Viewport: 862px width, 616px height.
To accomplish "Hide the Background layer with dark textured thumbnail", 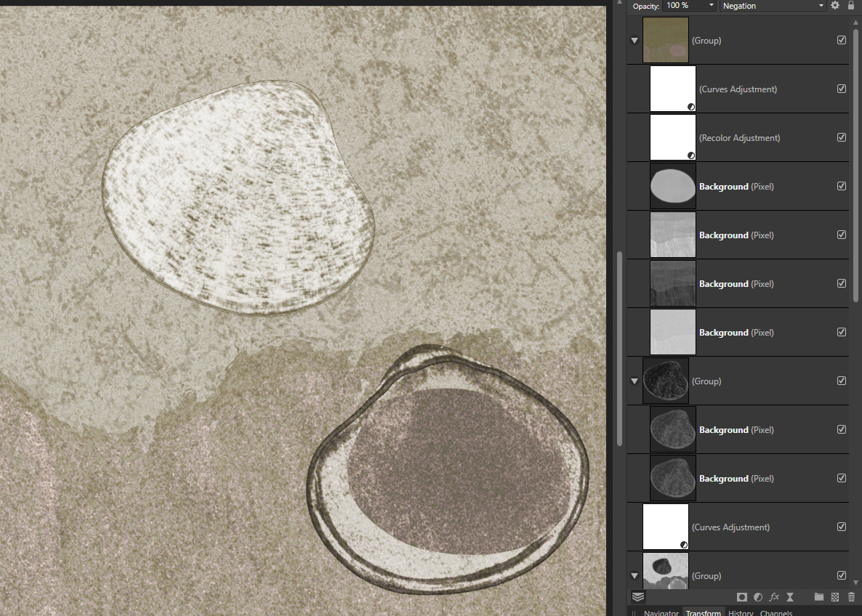I will (x=841, y=283).
